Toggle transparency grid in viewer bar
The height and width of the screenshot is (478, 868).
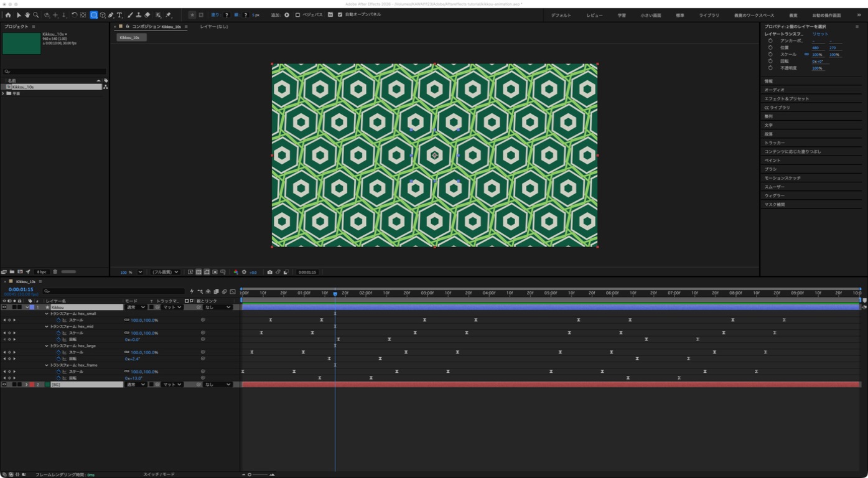tap(198, 272)
